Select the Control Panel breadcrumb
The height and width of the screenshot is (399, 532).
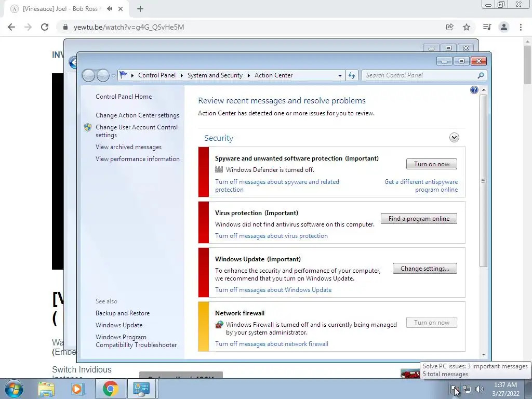pos(157,75)
